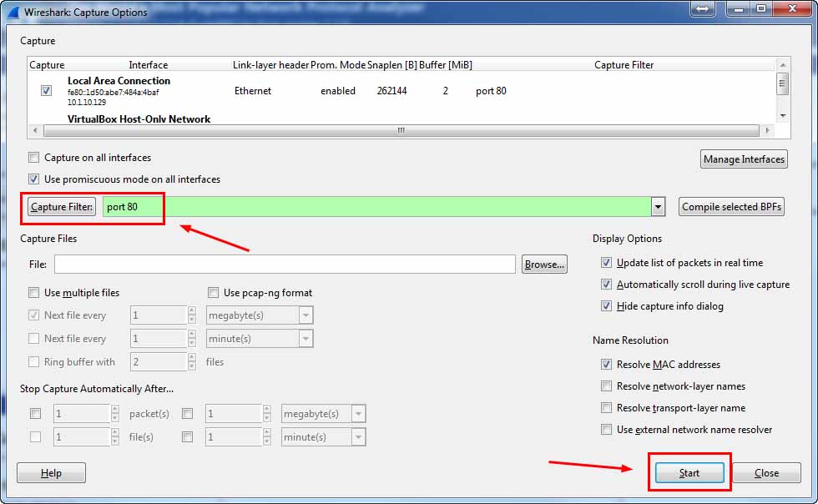This screenshot has height=504, width=818.
Task: Click the Prom. Mode enabled cell
Action: point(338,91)
